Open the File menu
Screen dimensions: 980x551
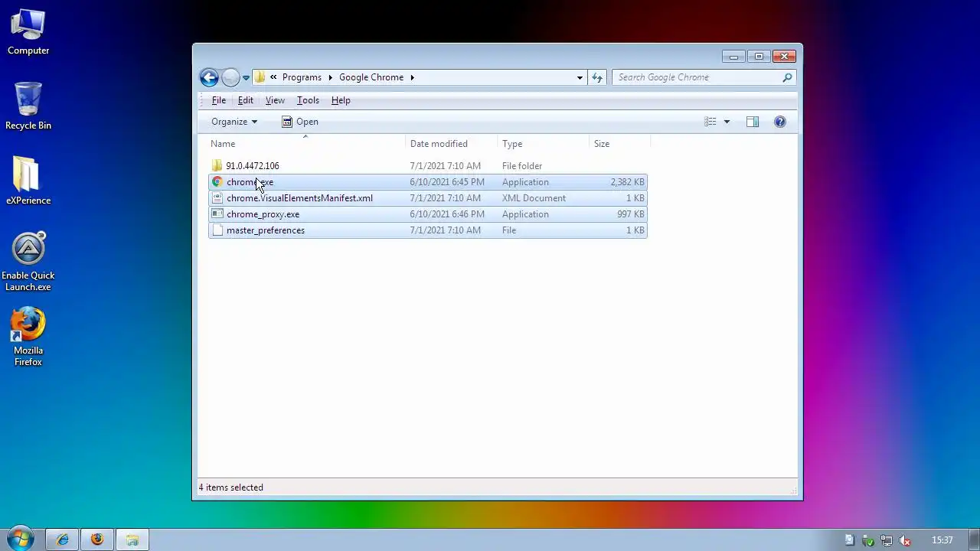pyautogui.click(x=219, y=100)
